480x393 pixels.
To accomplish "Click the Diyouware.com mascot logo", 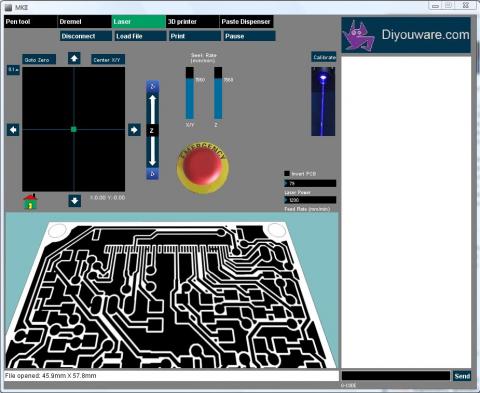I will pos(359,36).
